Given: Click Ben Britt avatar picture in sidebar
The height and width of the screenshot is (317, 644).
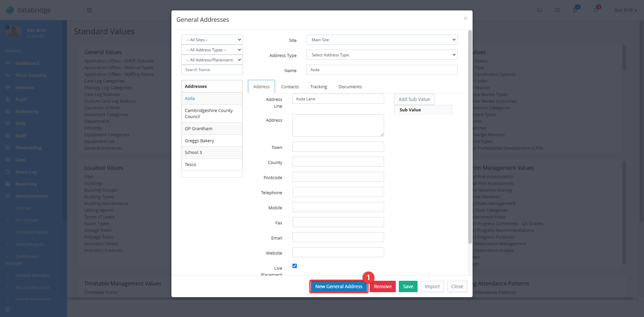Looking at the screenshot, I should click(x=13, y=32).
